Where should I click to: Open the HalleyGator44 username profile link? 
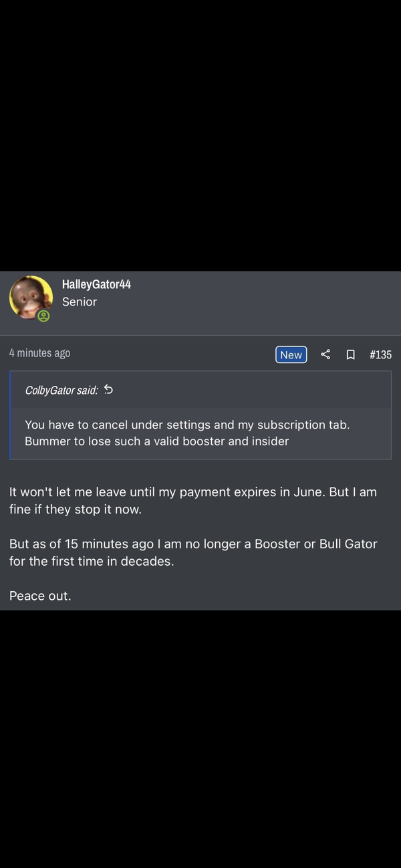96,284
